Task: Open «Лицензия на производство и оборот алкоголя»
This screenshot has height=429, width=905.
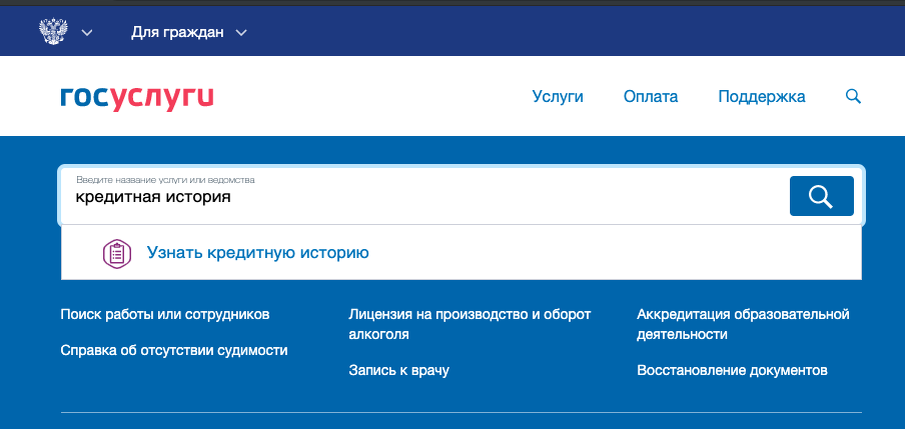Action: (x=470, y=324)
